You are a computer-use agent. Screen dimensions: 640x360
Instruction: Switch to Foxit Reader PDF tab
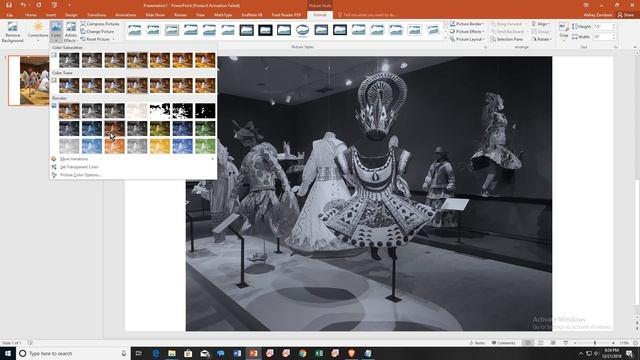click(286, 15)
